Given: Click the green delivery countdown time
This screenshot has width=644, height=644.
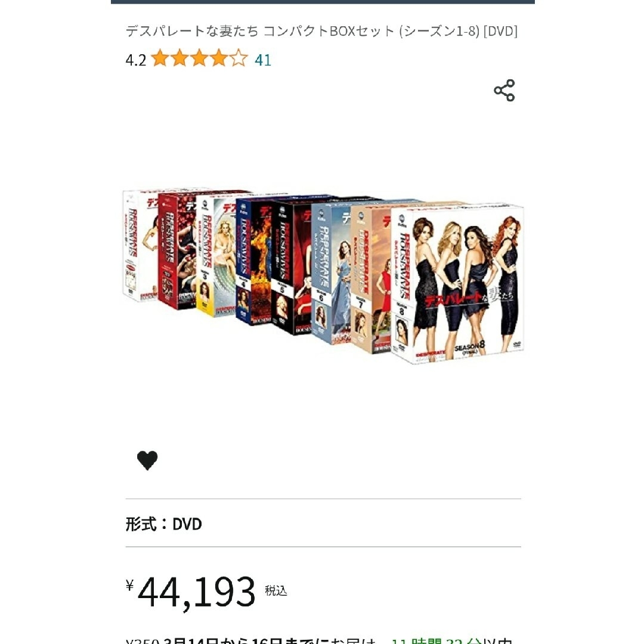Looking at the screenshot, I should [x=436, y=640].
